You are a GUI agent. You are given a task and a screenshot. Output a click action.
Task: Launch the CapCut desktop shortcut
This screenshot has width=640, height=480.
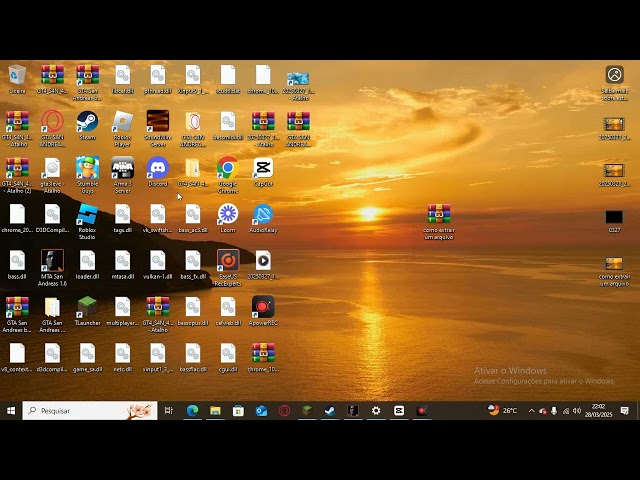[263, 171]
